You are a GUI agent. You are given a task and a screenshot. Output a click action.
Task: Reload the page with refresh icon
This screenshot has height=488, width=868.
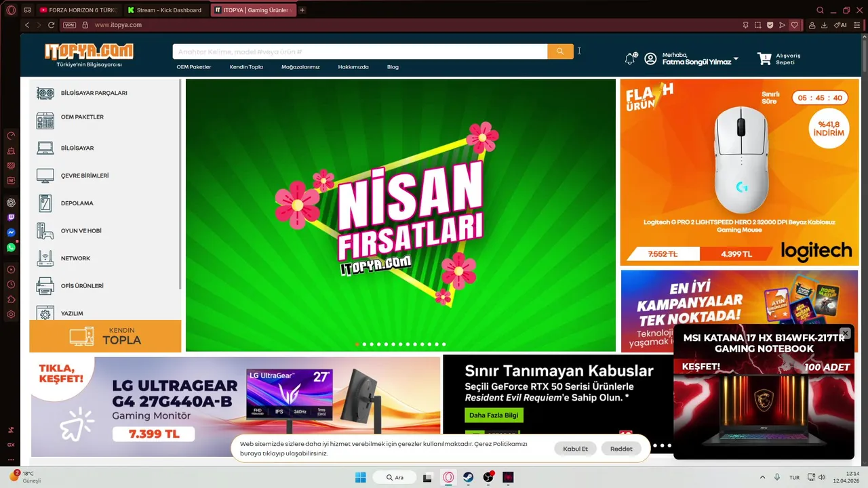(x=51, y=25)
